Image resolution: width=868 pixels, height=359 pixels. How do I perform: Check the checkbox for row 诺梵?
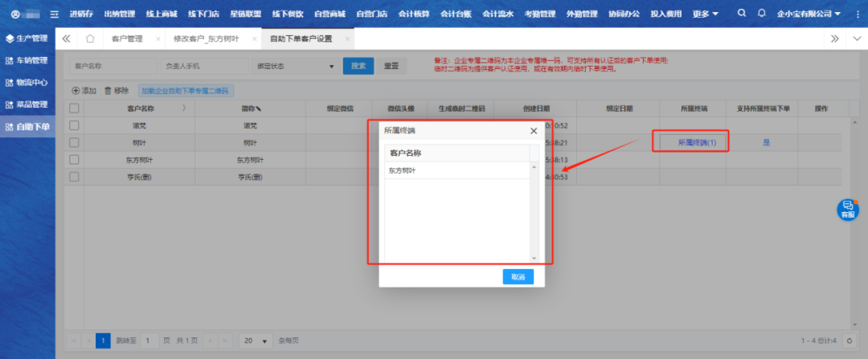74,125
